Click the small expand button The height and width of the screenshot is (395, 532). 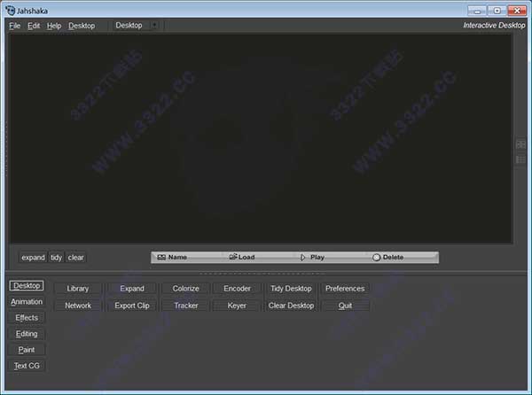click(33, 258)
